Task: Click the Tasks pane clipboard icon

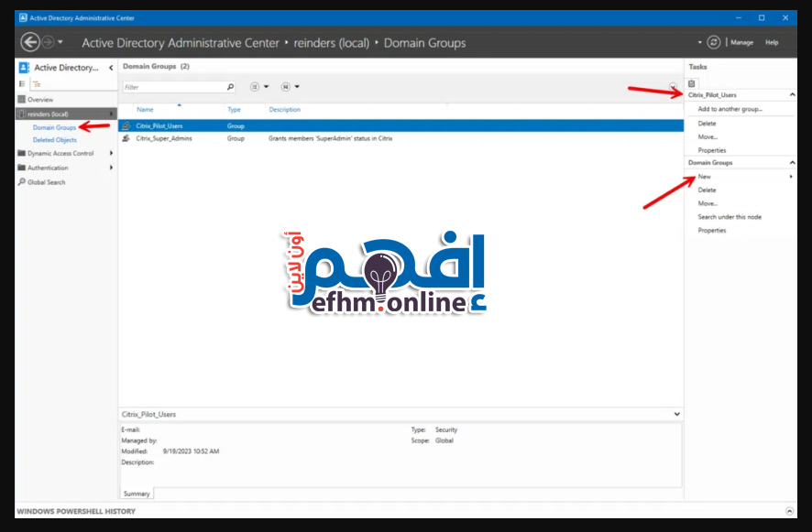Action: [693, 82]
